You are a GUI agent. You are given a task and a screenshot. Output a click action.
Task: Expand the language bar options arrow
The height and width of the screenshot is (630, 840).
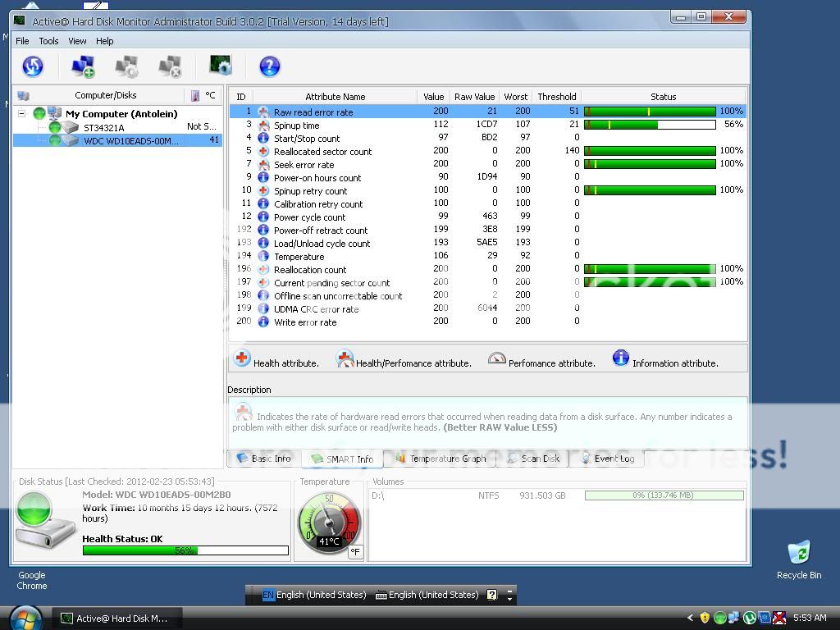pos(509,599)
